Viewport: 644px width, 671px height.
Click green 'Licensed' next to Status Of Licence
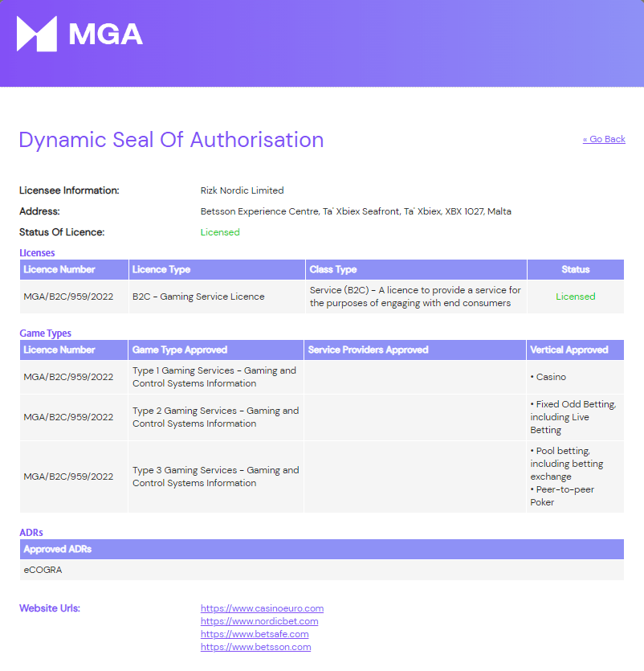pos(220,232)
